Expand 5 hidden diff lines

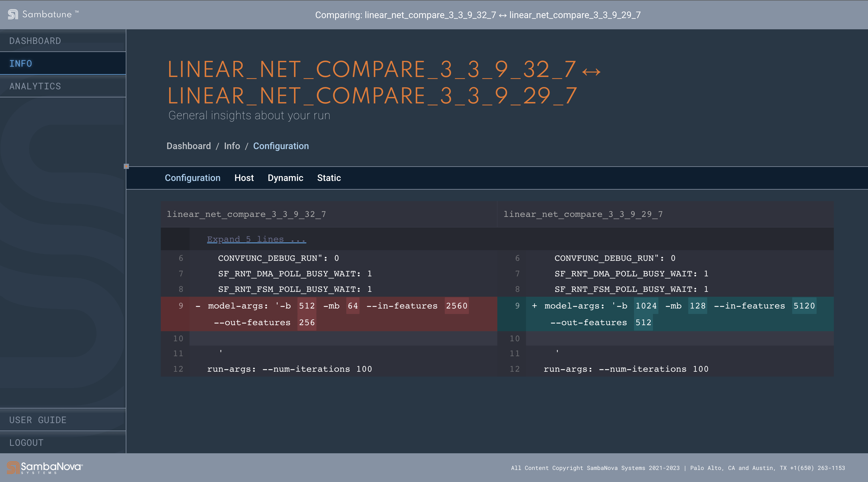256,239
